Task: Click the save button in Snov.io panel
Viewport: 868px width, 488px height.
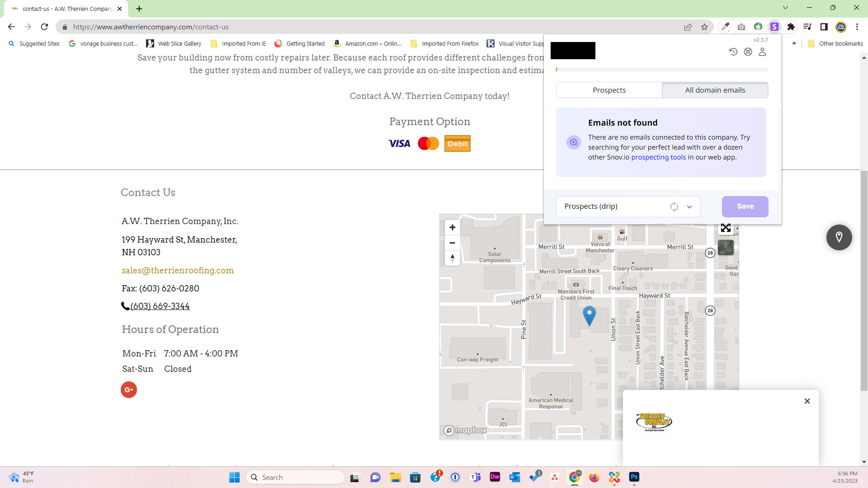Action: tap(745, 206)
